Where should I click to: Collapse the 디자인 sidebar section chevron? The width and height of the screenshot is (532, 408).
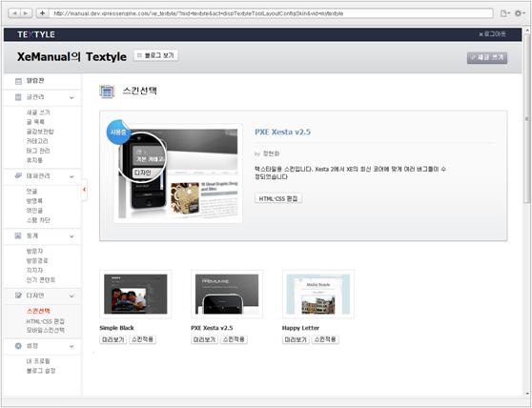(x=72, y=296)
